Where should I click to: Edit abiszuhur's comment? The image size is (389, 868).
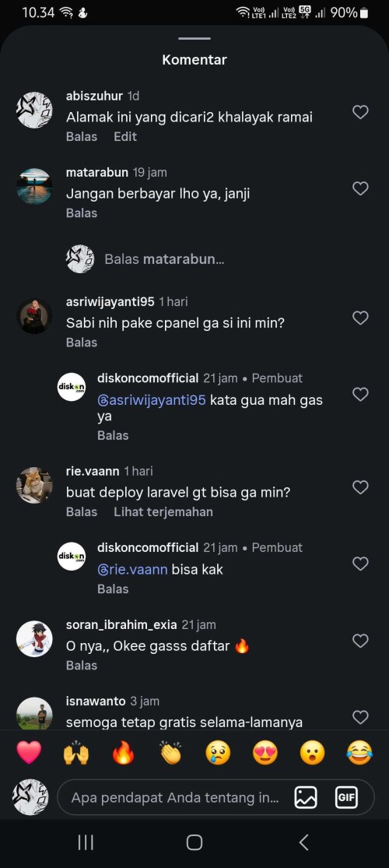point(125,137)
